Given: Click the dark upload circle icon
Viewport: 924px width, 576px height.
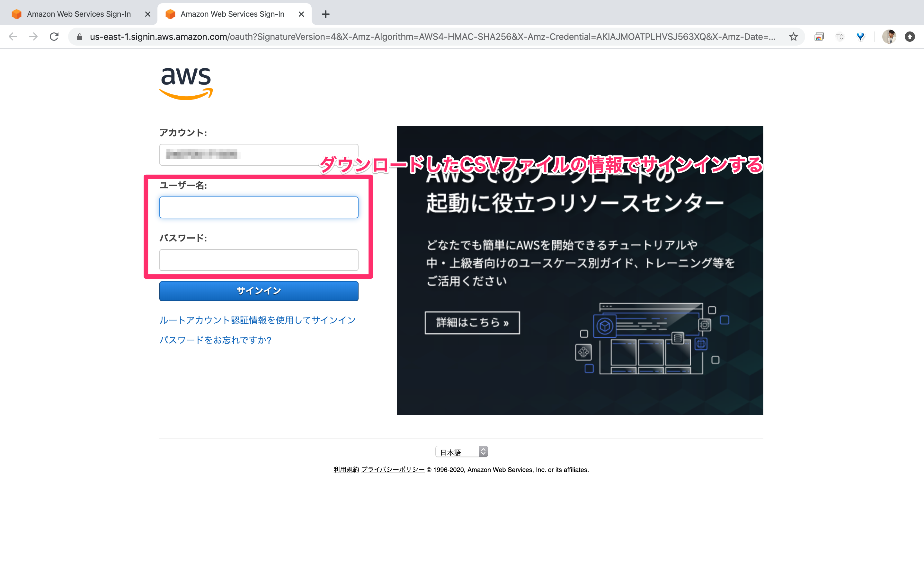Looking at the screenshot, I should [910, 37].
